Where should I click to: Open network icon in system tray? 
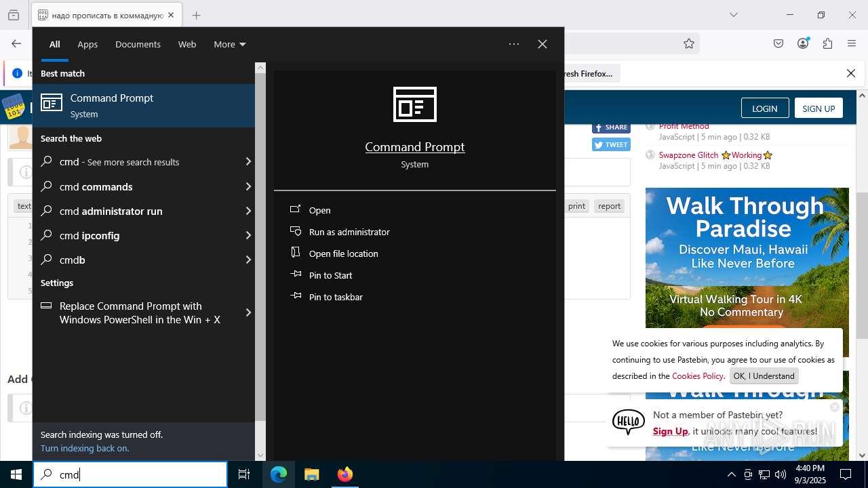(764, 474)
